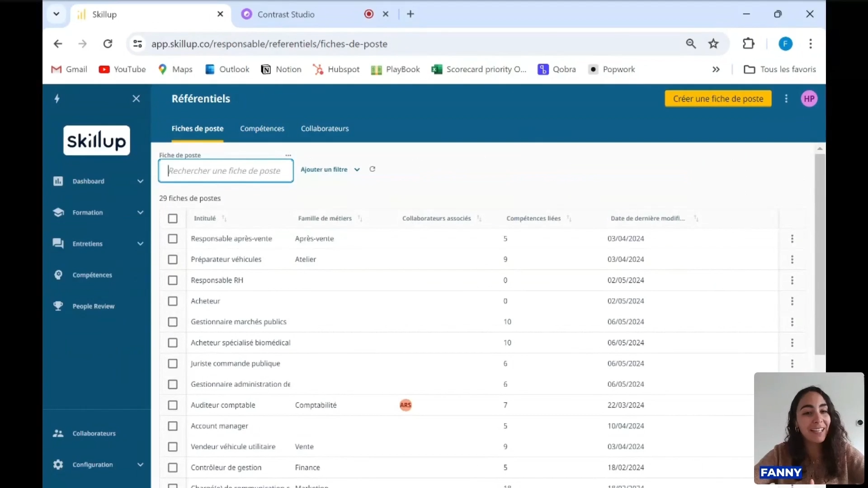Open the three-dot menu above search field
This screenshot has height=488, width=868.
[288, 155]
